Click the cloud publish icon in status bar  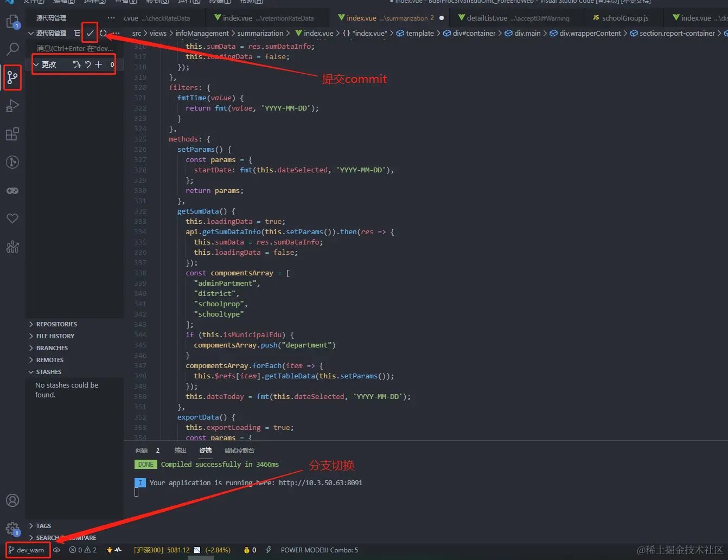(x=56, y=550)
